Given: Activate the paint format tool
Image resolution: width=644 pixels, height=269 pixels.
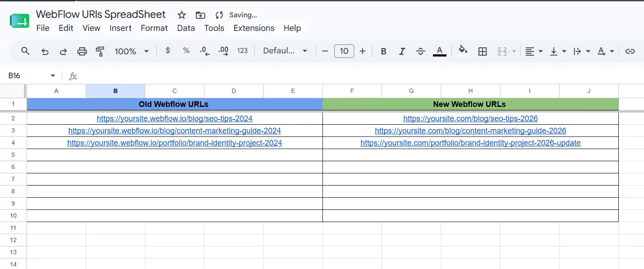Looking at the screenshot, I should pos(100,51).
